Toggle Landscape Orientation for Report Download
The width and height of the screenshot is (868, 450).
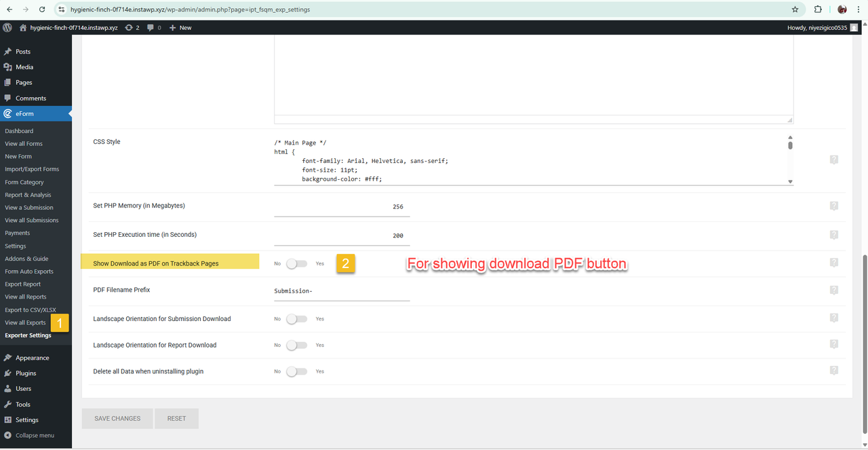[x=296, y=345]
